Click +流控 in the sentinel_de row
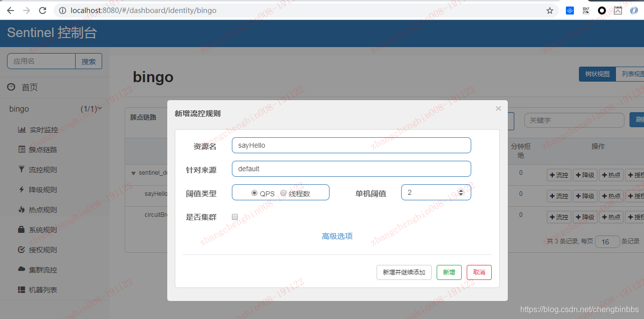The width and height of the screenshot is (644, 319). point(559,175)
